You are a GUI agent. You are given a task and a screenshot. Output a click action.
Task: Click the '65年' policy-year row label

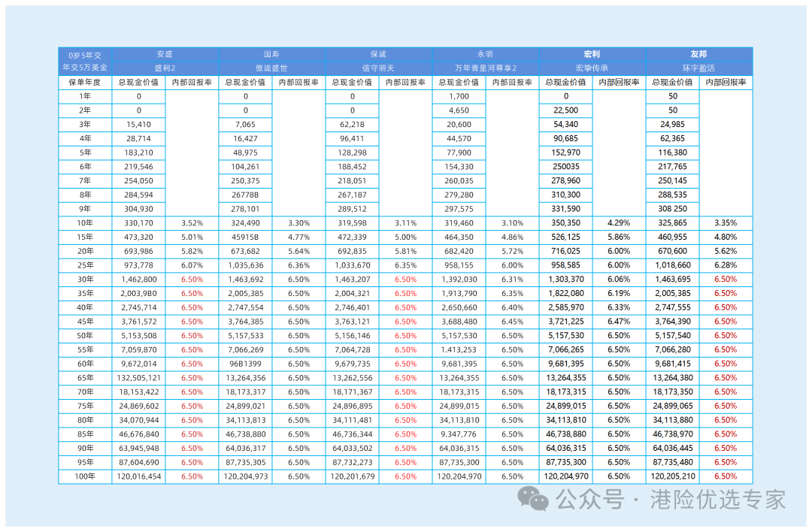[x=85, y=378]
